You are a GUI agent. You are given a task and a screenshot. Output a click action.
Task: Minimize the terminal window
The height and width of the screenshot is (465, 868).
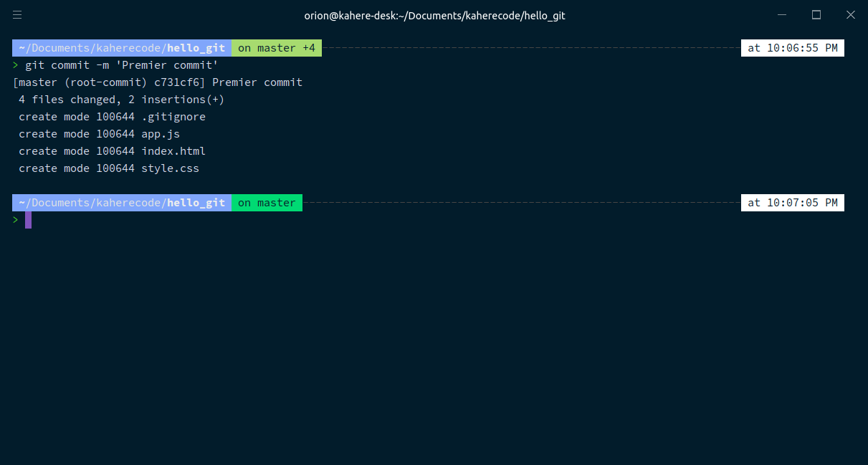point(782,15)
